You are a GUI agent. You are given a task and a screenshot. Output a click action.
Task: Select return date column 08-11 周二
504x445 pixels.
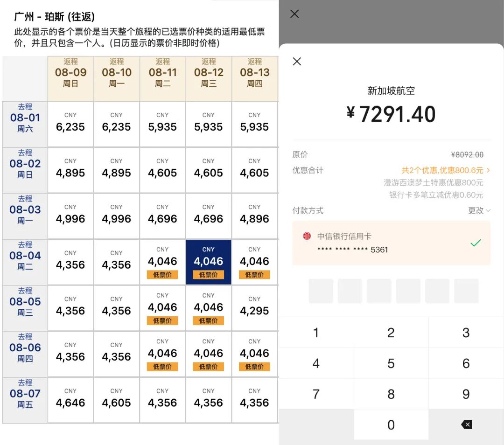pyautogui.click(x=163, y=79)
